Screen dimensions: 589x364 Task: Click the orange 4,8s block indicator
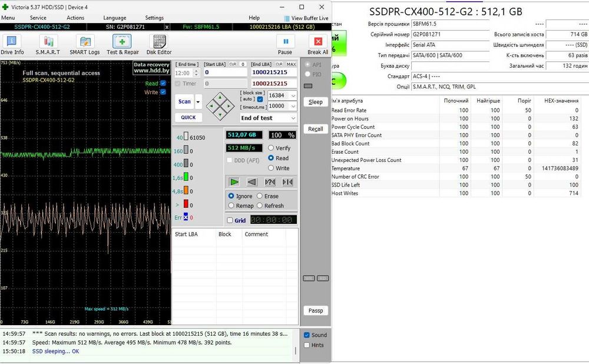[x=186, y=190]
